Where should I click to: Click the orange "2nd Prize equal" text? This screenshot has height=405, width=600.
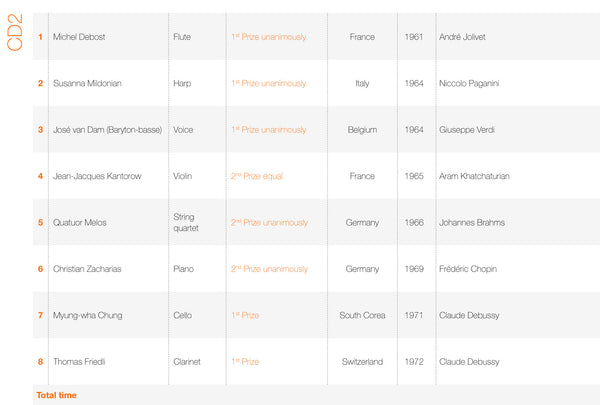point(257,176)
